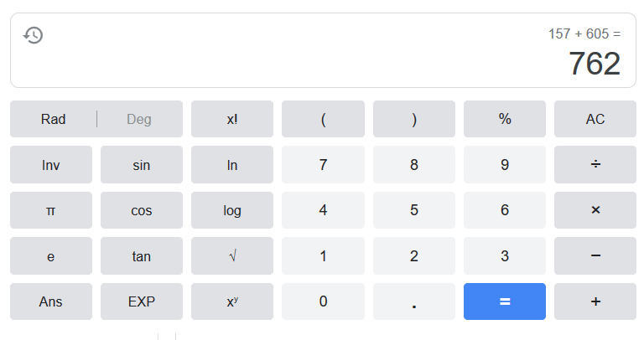
Task: Clear everything with the AC button
Action: click(595, 119)
